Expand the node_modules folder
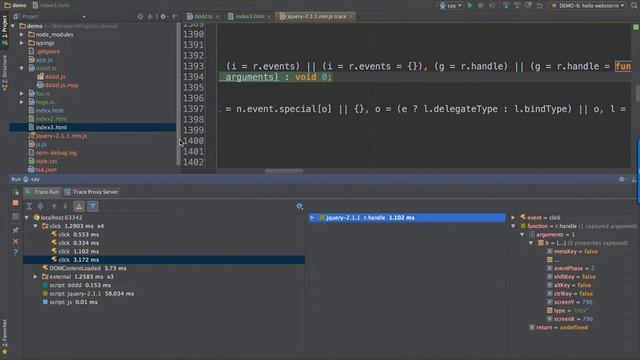640x360 pixels. point(22,34)
